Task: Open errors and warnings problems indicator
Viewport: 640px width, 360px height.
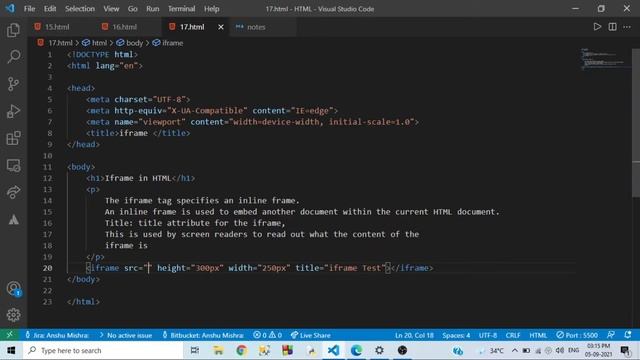Action: click(x=267, y=335)
